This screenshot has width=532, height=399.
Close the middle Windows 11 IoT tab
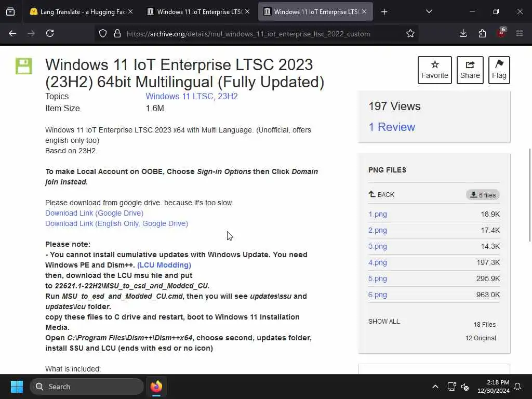(247, 11)
